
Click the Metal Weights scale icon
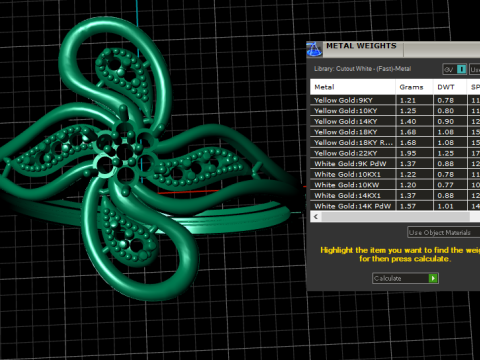[x=314, y=49]
